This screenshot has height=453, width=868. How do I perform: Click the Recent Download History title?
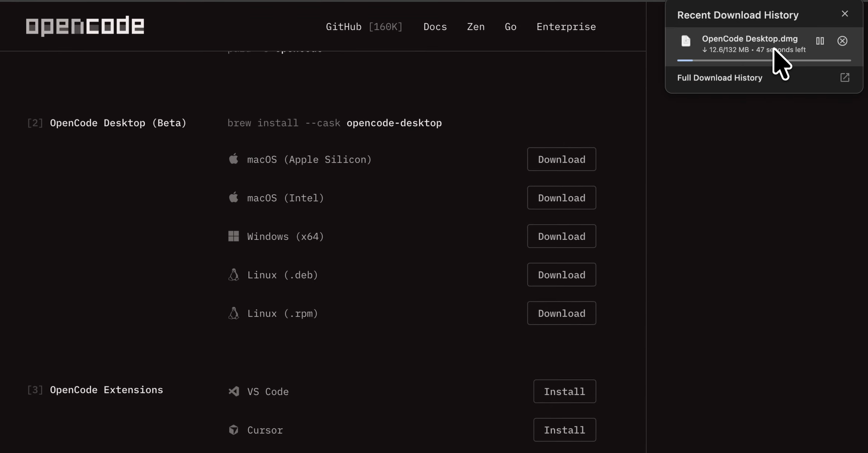(738, 15)
